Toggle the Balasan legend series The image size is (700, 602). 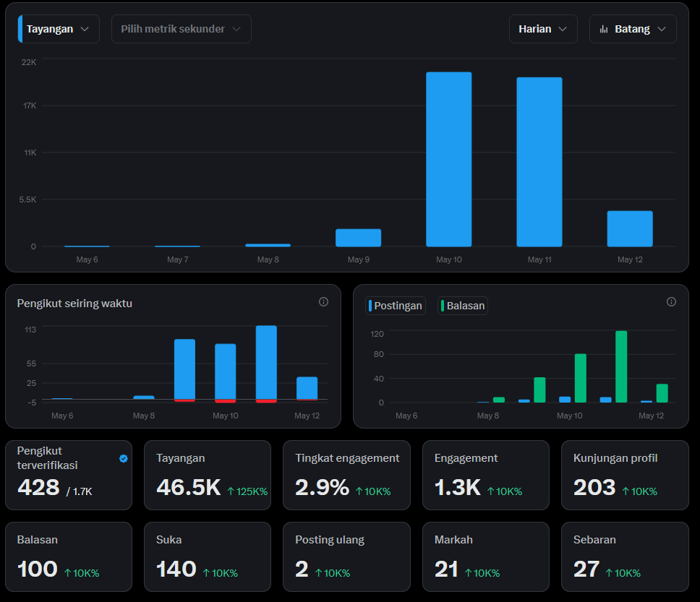(x=463, y=306)
